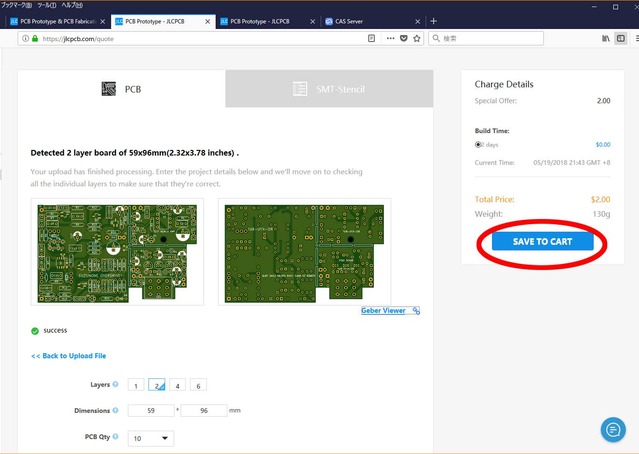639x454 pixels.
Task: Close the active PCB Prototype - JLCPCB tab
Action: click(x=207, y=21)
